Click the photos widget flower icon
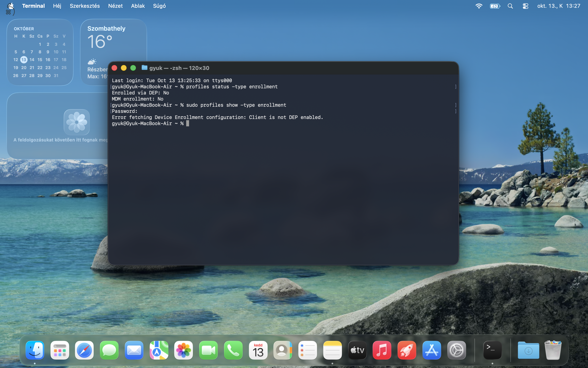 [x=77, y=122]
